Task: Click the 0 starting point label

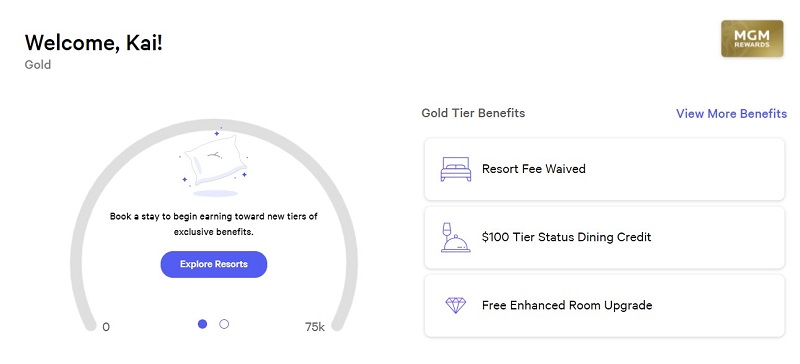Action: coord(106,327)
